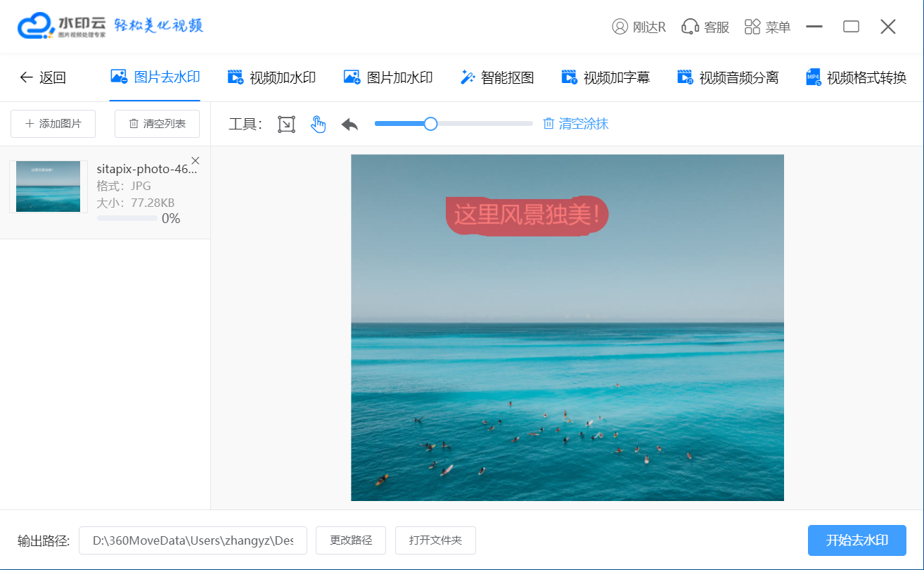Switch to 视频加字幕 tab
The width and height of the screenshot is (924, 570).
tap(605, 77)
